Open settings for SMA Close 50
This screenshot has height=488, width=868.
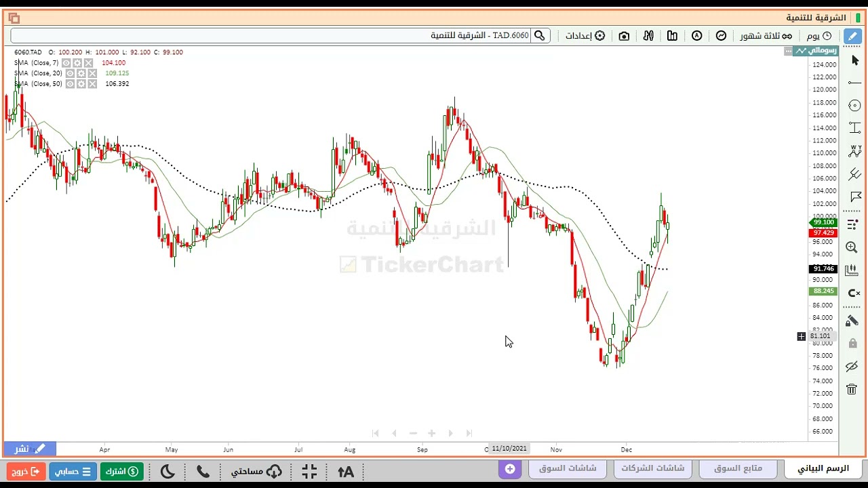coord(81,84)
